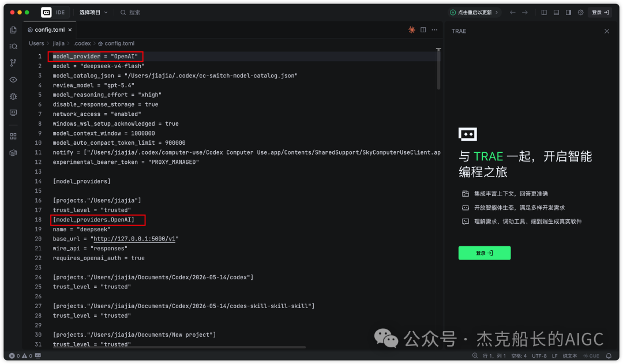
Task: Open settings via the gear icon
Action: [x=580, y=12]
